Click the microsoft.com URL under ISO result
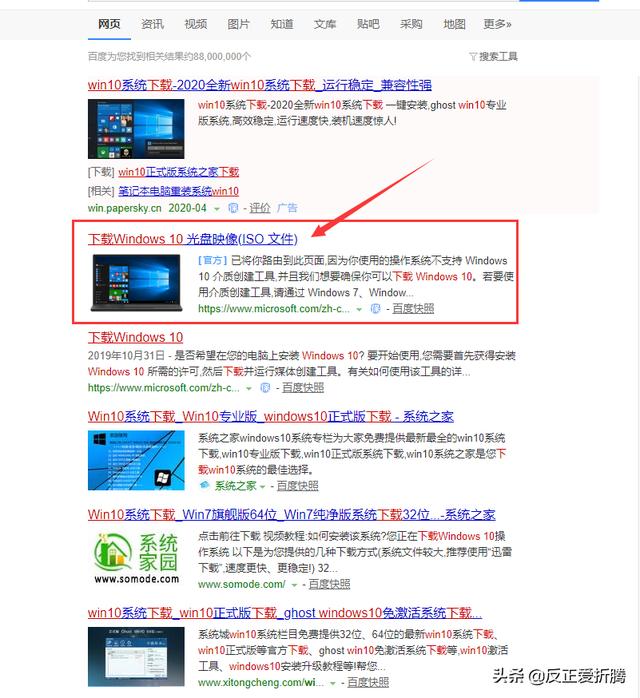This screenshot has width=640, height=698. pyautogui.click(x=274, y=308)
